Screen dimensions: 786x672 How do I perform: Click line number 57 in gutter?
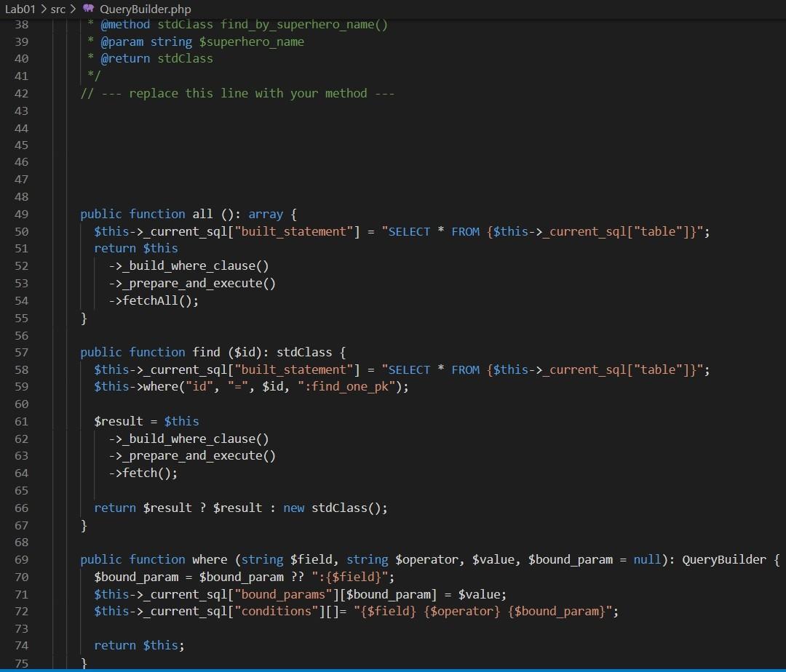(x=21, y=353)
